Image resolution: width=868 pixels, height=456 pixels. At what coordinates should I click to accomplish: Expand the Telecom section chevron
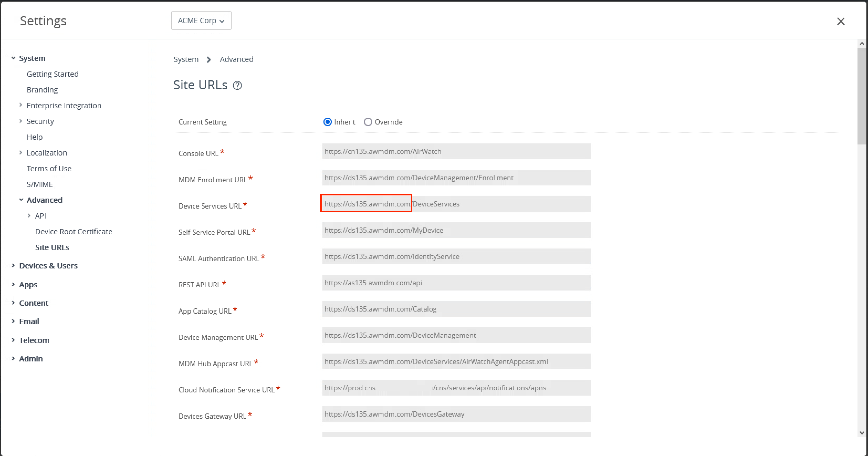coord(13,340)
